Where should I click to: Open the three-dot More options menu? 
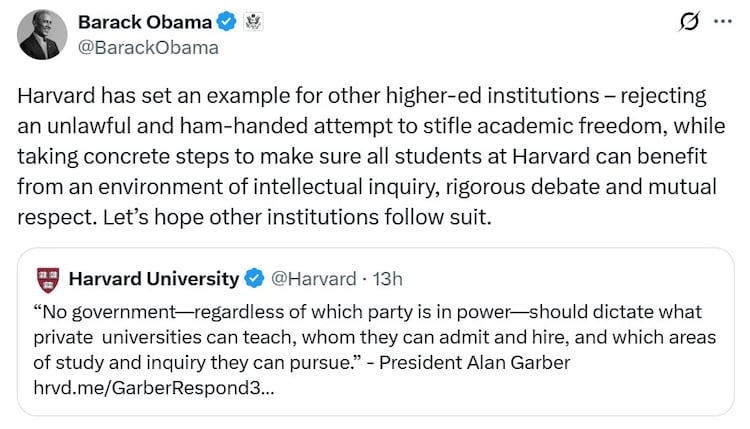pos(722,22)
